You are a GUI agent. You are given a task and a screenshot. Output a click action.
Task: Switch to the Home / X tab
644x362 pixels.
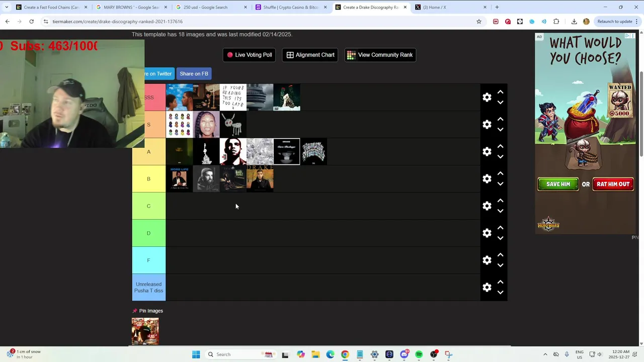tap(451, 7)
